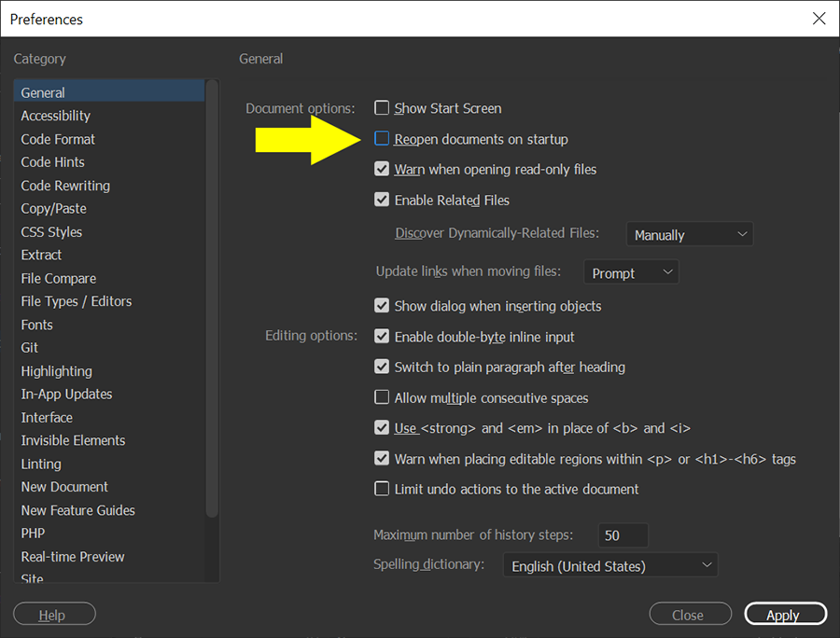Disable Warn when opening read-only files

click(382, 170)
